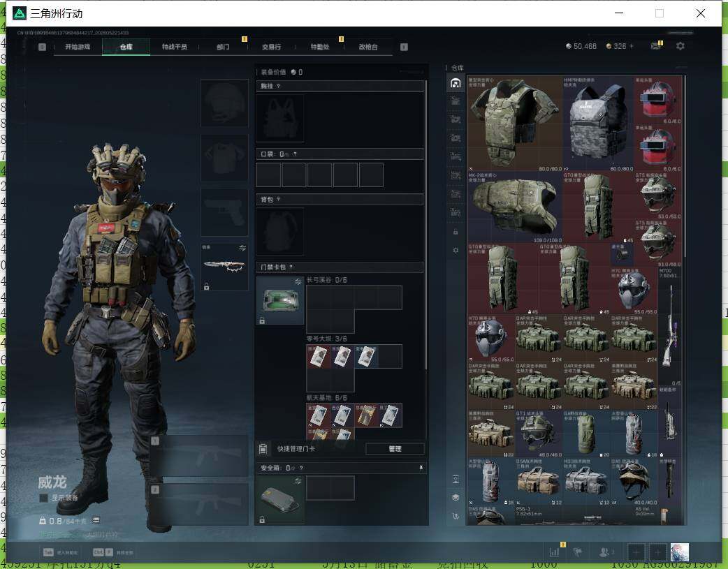Click the previous-tab key icon left of 开始游戏
Image resolution: width=728 pixels, height=569 pixels.
click(x=42, y=47)
